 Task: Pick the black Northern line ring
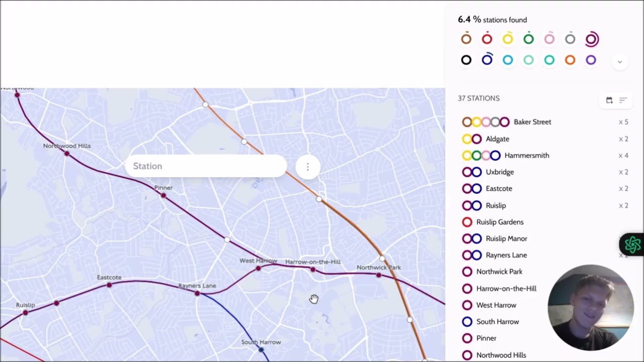tap(466, 60)
